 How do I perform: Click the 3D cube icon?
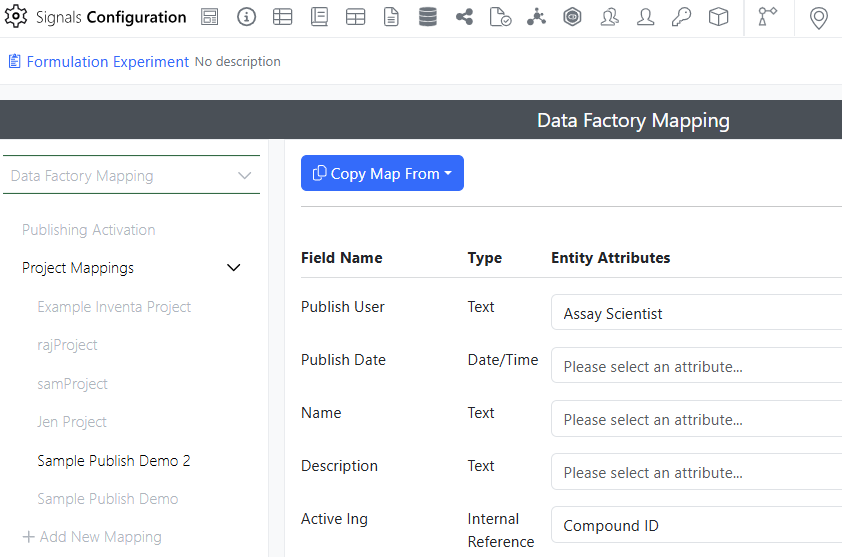[x=718, y=17]
